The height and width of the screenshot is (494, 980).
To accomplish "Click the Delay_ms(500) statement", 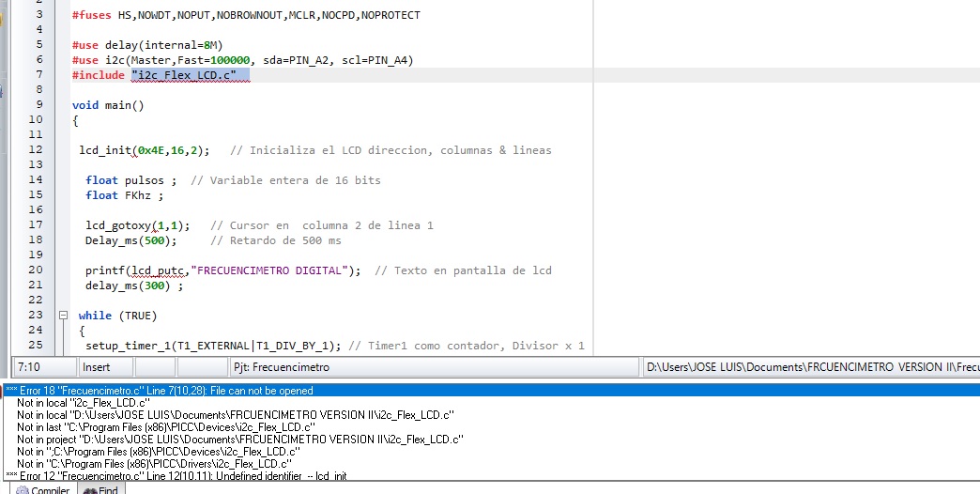I will click(x=131, y=240).
